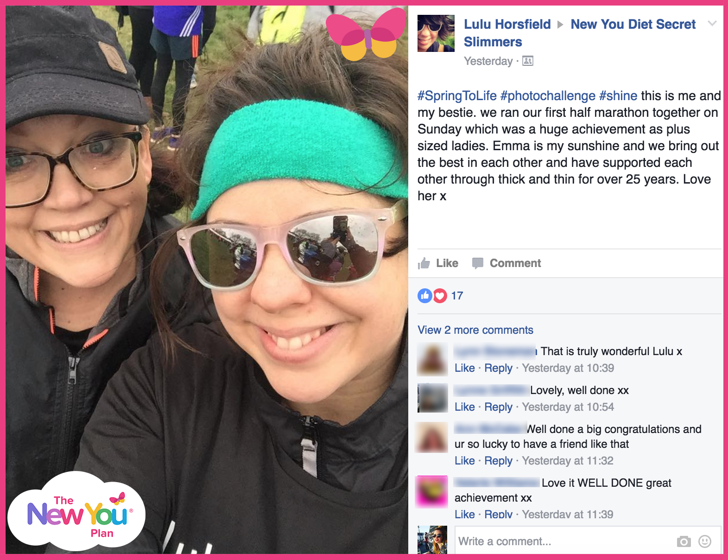The width and height of the screenshot is (728, 560).
Task: Open Lulu Horsfield's profile picture
Action: pos(436,33)
